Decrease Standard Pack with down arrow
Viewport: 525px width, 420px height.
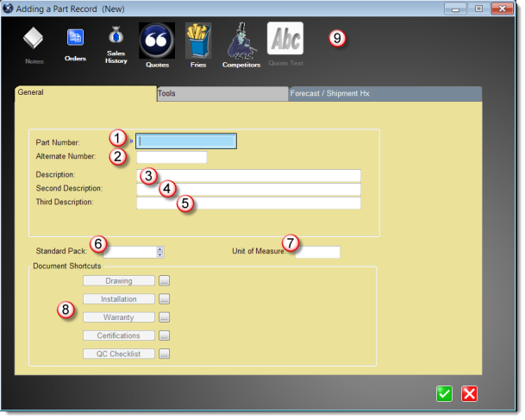(x=160, y=255)
